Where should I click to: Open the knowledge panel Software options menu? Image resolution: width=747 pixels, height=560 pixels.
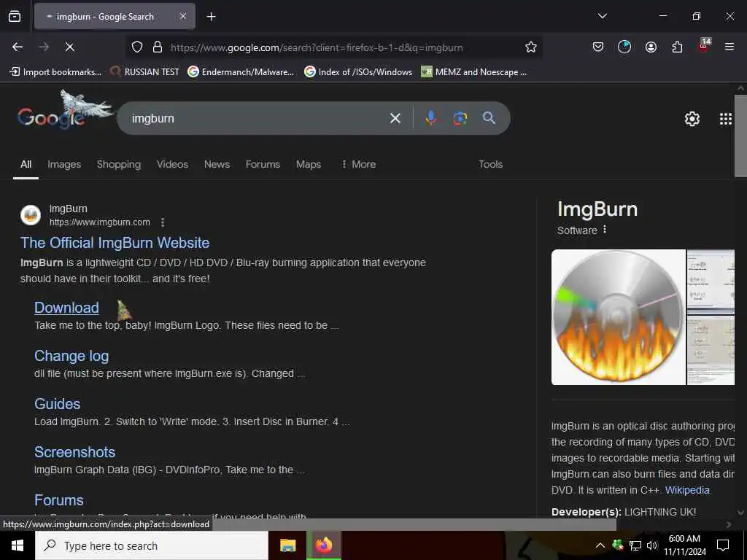tap(605, 230)
